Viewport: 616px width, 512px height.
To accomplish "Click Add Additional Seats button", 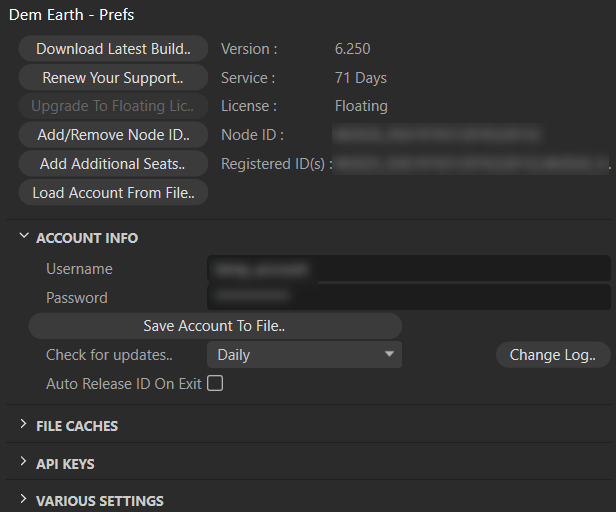I will click(113, 163).
